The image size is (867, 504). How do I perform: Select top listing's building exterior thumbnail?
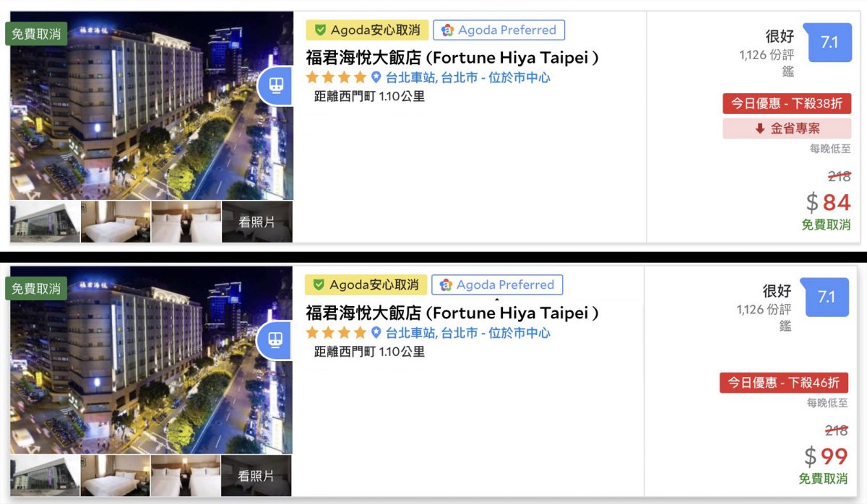45,222
